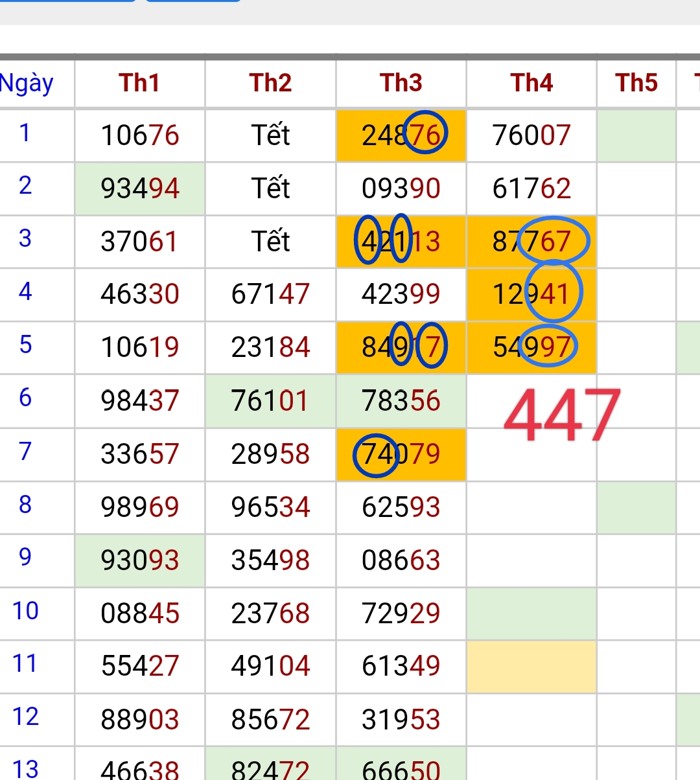Select the number 46330
The height and width of the screenshot is (780, 700).
(x=140, y=295)
